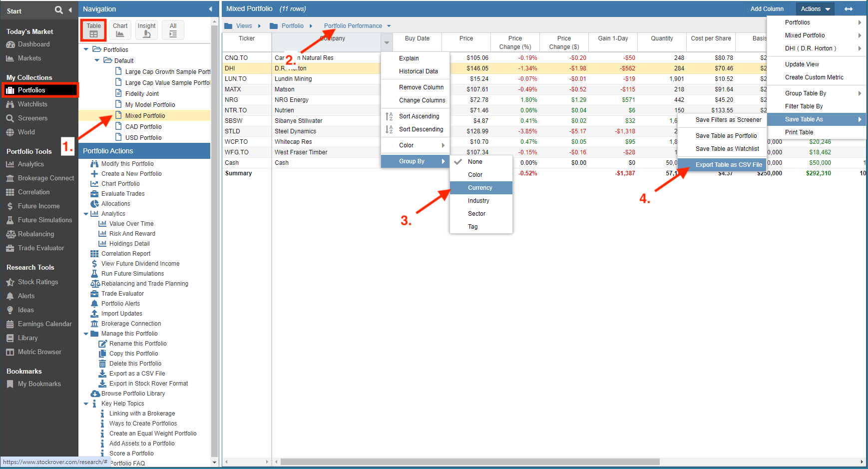
Task: Choose Remove Column in column menu
Action: (x=415, y=87)
